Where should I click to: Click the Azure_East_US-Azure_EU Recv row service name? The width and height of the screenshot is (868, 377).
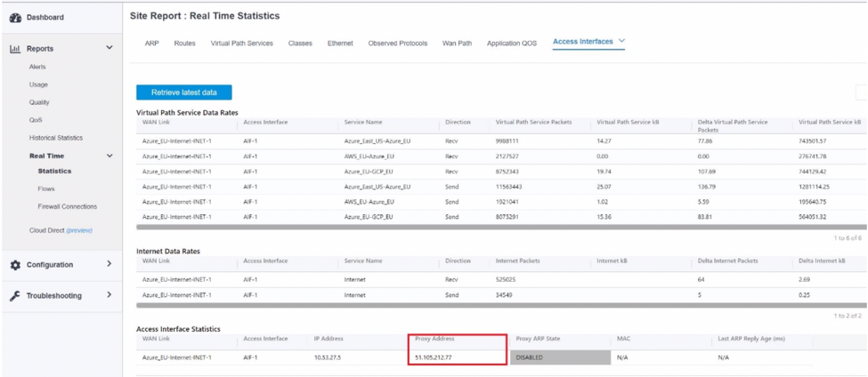377,141
